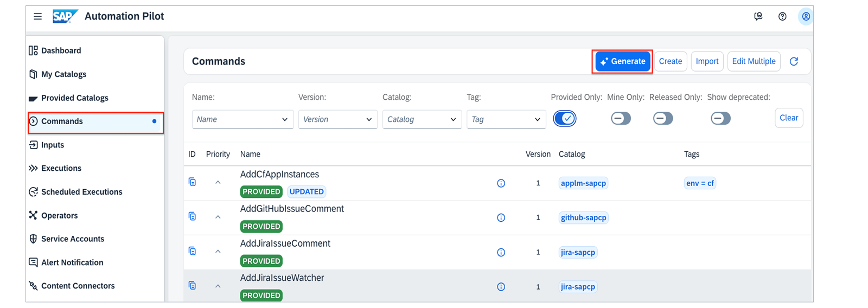Screen dimensions: 868x308
Task: Click the Generate button
Action: click(623, 61)
